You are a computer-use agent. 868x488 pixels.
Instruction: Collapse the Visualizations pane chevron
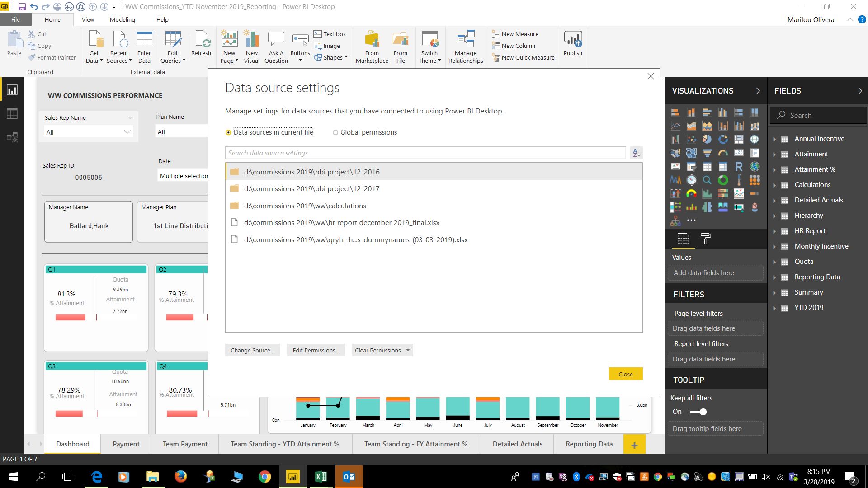[x=758, y=91]
